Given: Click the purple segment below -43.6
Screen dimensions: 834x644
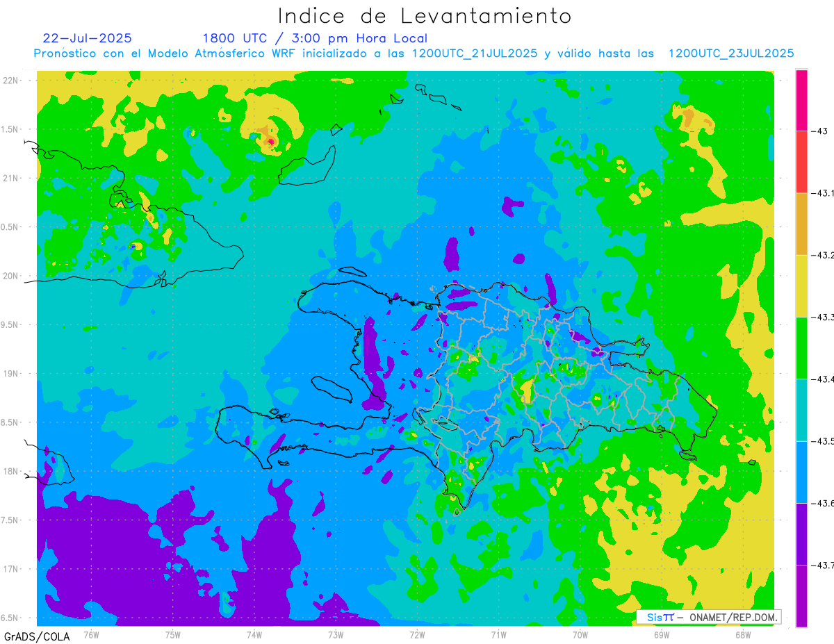Looking at the screenshot, I should click(x=801, y=534).
